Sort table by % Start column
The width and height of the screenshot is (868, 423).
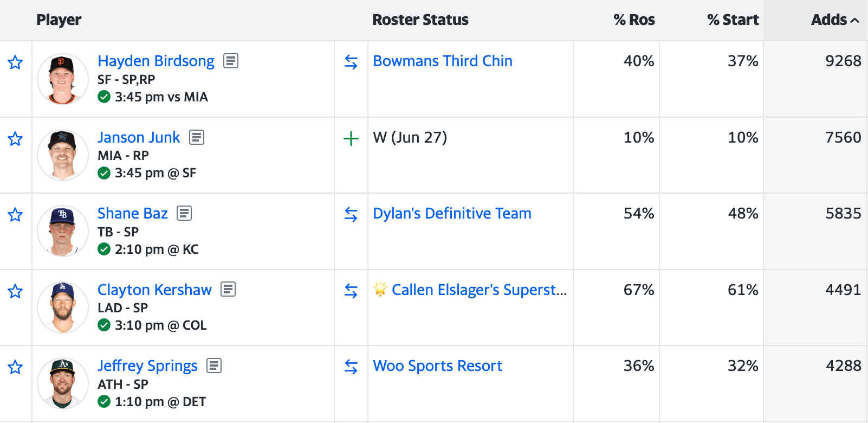coord(733,20)
